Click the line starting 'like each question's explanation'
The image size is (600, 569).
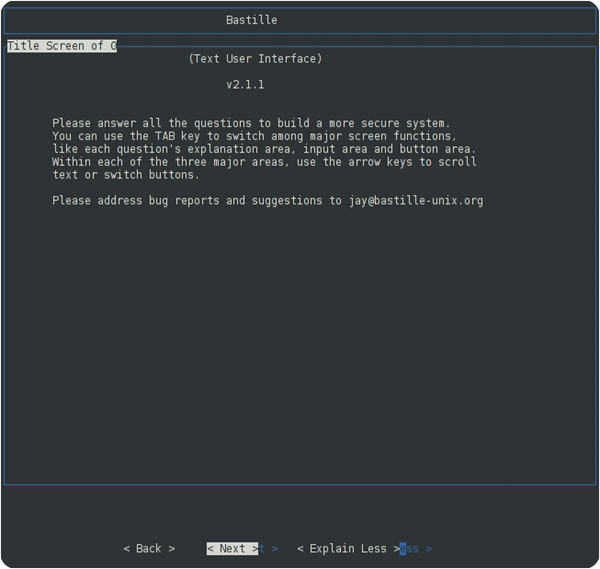point(264,149)
